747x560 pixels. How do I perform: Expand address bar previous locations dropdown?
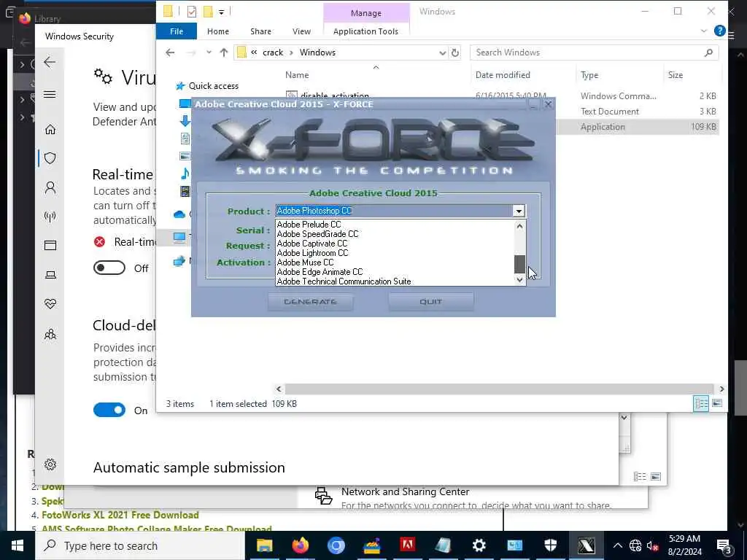pos(443,52)
